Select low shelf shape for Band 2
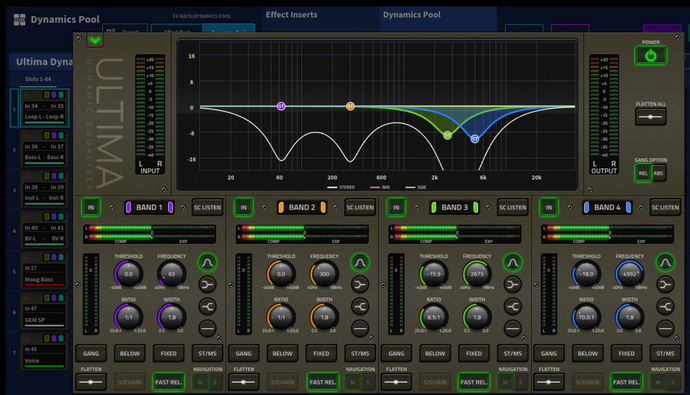 tap(360, 285)
